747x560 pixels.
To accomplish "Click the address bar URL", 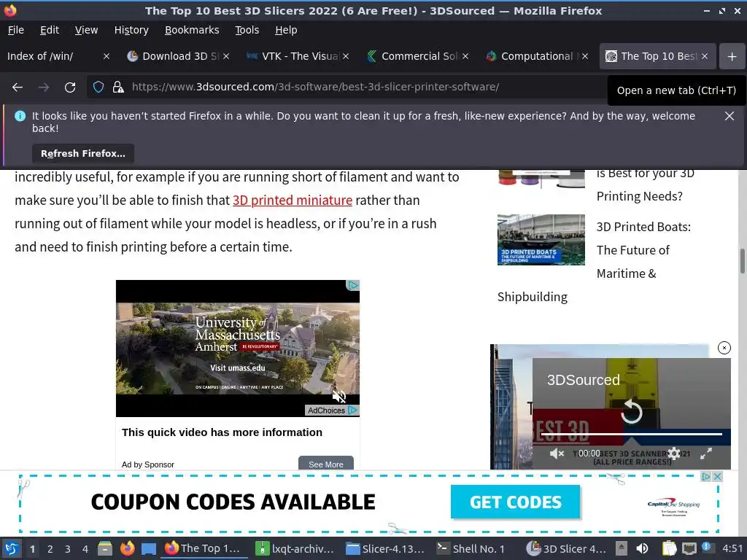I will click(x=315, y=87).
